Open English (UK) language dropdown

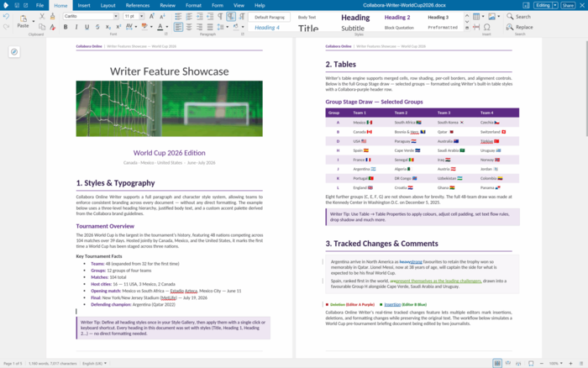pos(94,363)
